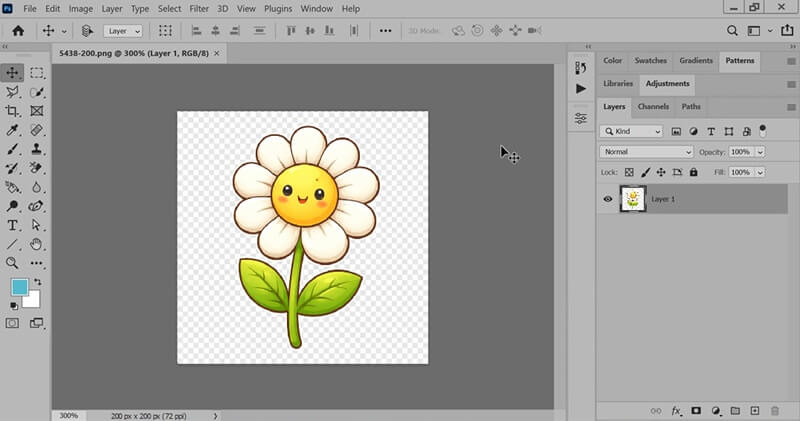Open the Layers panel flyout menu
Image resolution: width=800 pixels, height=421 pixels.
[x=791, y=107]
